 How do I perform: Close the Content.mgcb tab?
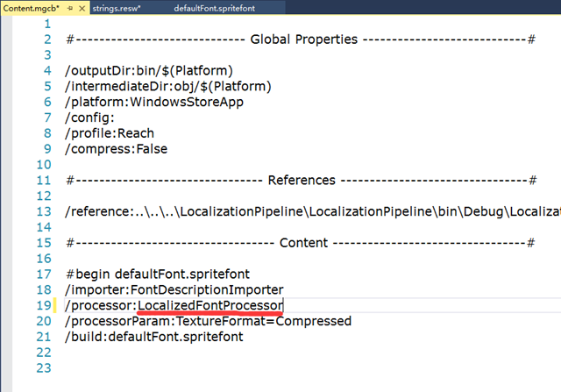(x=82, y=8)
